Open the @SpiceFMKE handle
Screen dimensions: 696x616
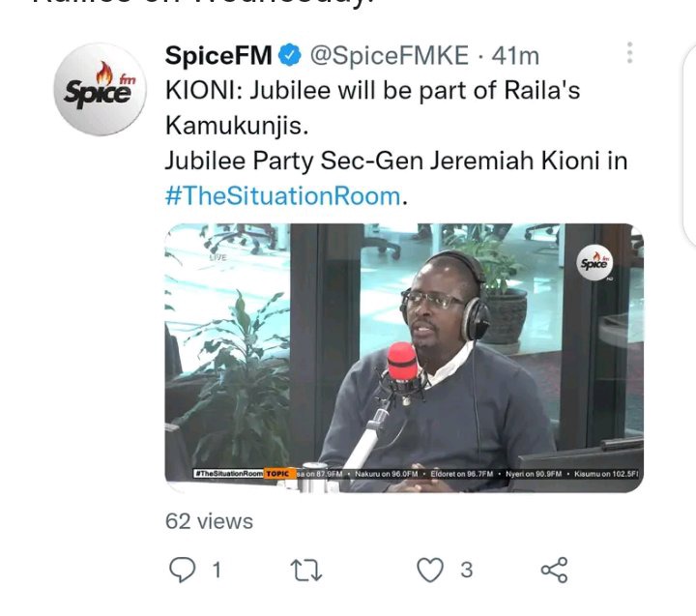(x=390, y=55)
